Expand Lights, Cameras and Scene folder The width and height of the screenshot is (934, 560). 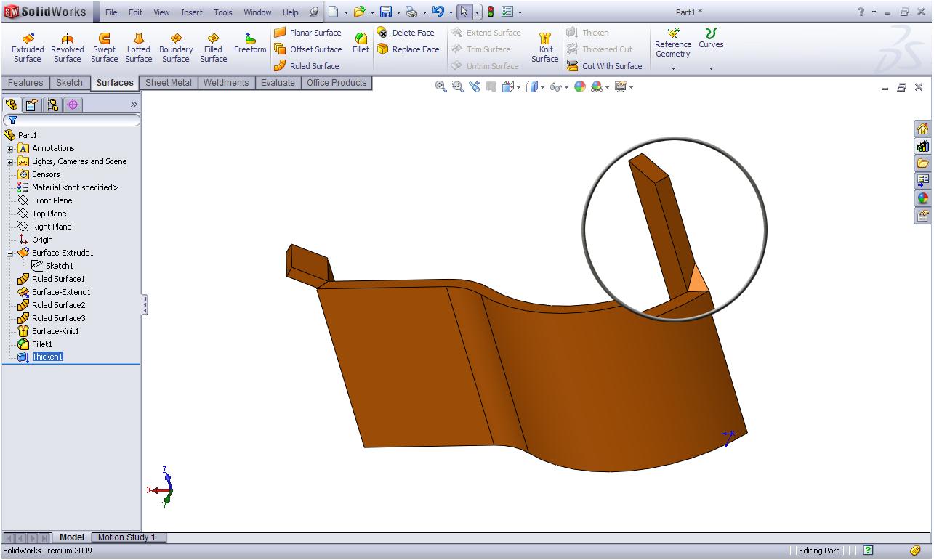pyautogui.click(x=10, y=162)
